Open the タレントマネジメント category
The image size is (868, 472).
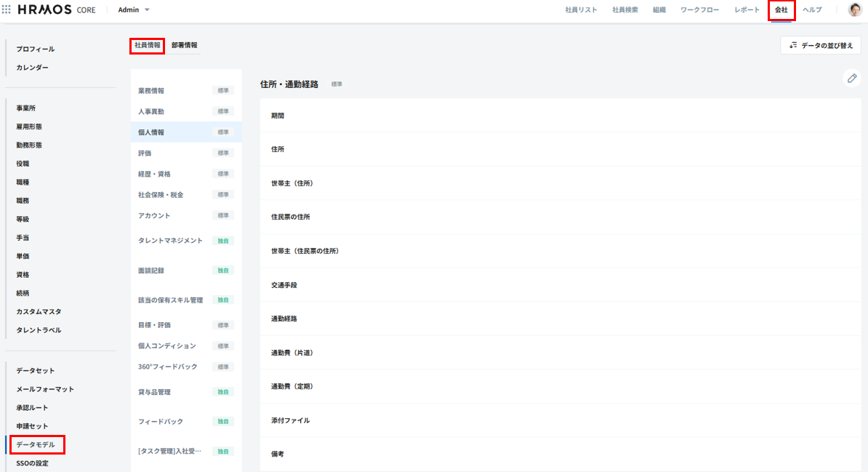[x=170, y=241]
